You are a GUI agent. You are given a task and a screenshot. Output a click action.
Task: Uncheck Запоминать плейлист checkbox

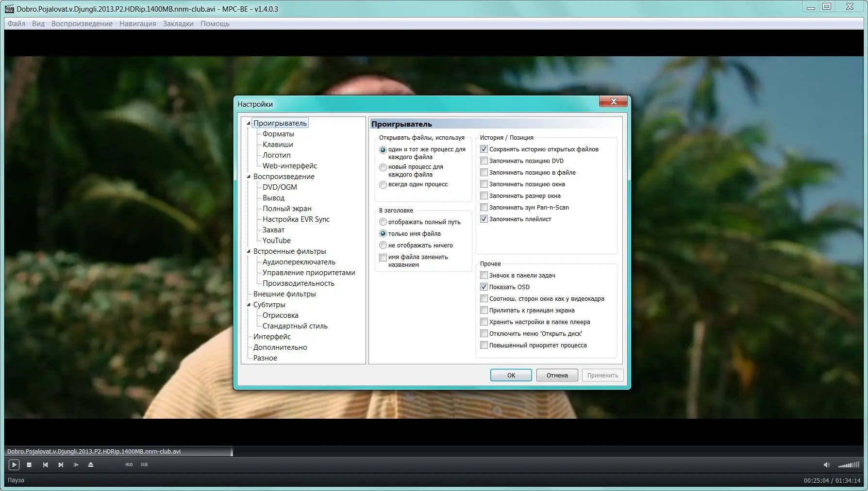(x=484, y=219)
